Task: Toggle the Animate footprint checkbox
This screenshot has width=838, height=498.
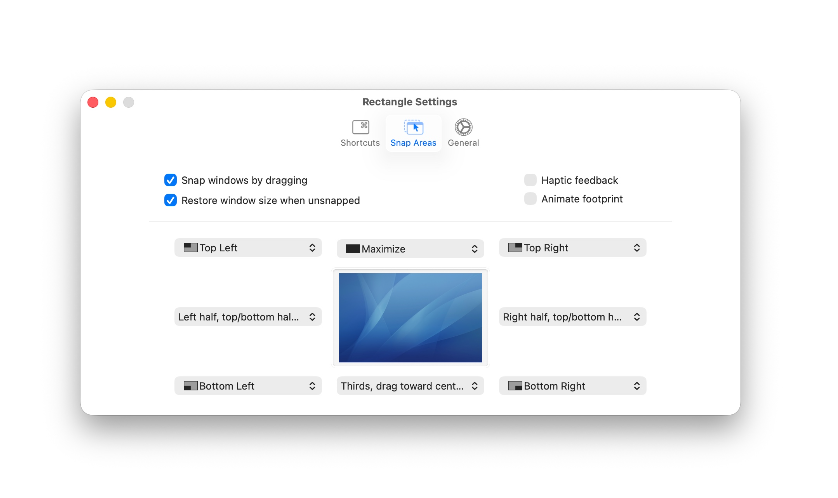Action: tap(530, 199)
